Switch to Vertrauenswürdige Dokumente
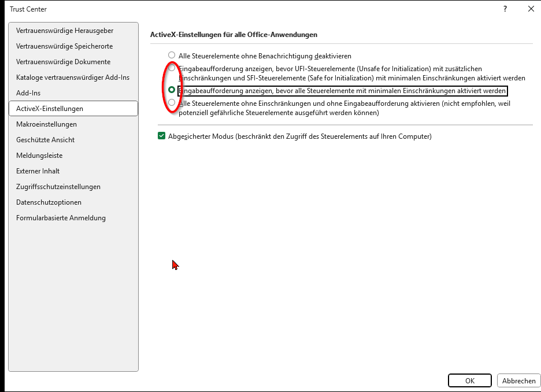Screen dimensions: 541x392 tap(63, 62)
